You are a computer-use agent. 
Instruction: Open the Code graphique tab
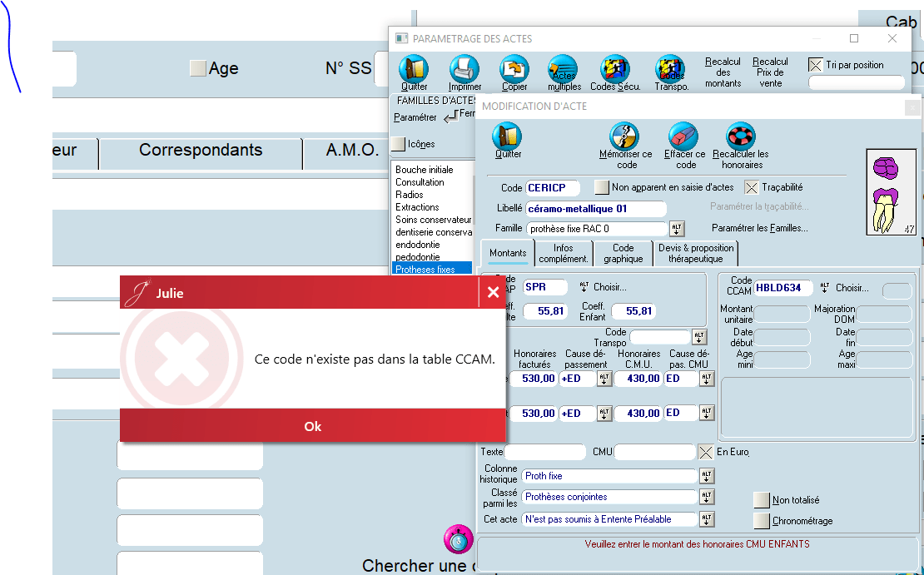coord(623,253)
